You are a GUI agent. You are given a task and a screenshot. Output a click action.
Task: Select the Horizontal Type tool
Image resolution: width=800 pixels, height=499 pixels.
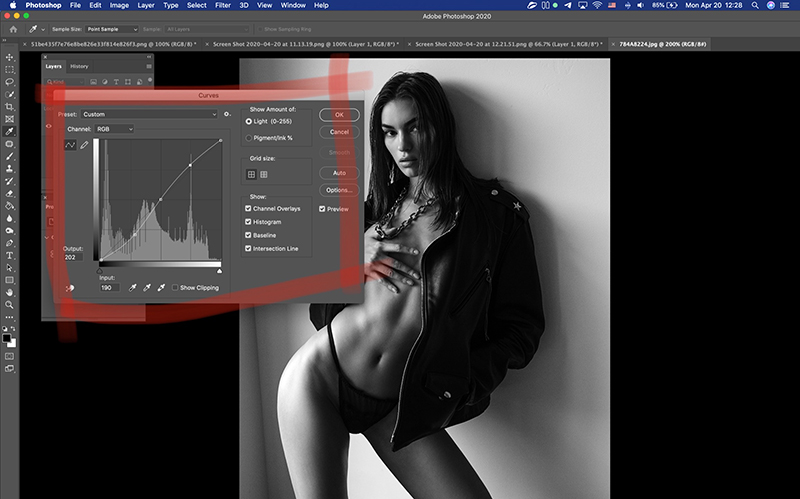9,255
